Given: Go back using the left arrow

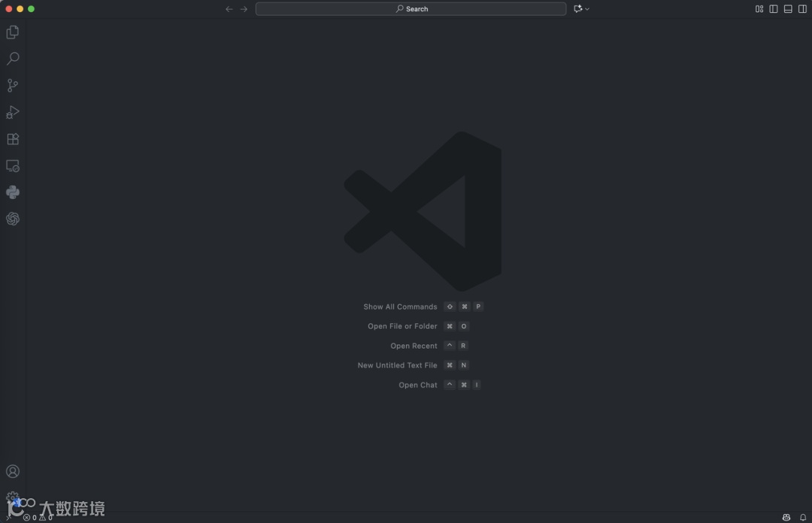Looking at the screenshot, I should [x=229, y=9].
